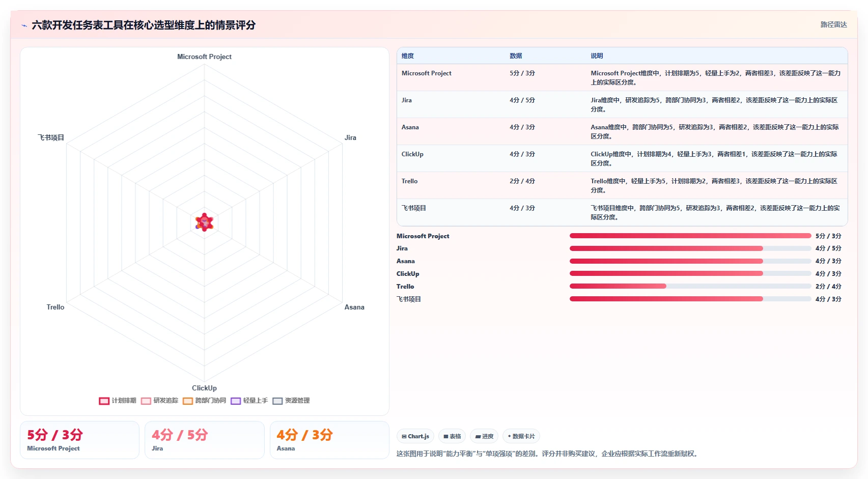The height and width of the screenshot is (479, 868).
Task: Click the Microsoft Project label beside its progress bar
Action: tap(423, 236)
